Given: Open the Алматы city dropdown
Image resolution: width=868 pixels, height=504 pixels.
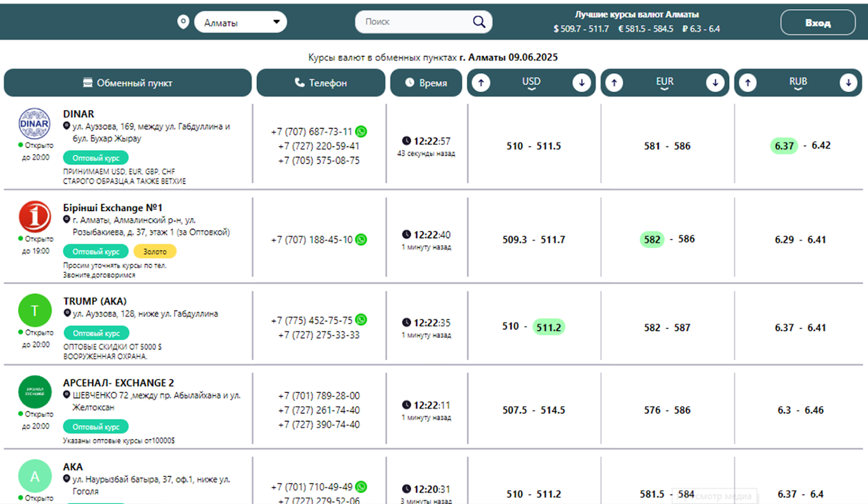Looking at the screenshot, I should (240, 22).
